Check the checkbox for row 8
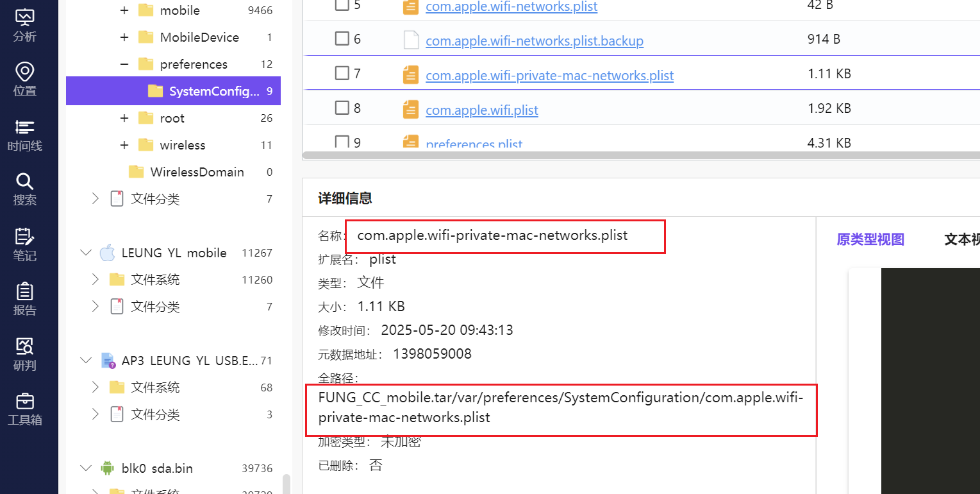The height and width of the screenshot is (494, 980). tap(342, 108)
